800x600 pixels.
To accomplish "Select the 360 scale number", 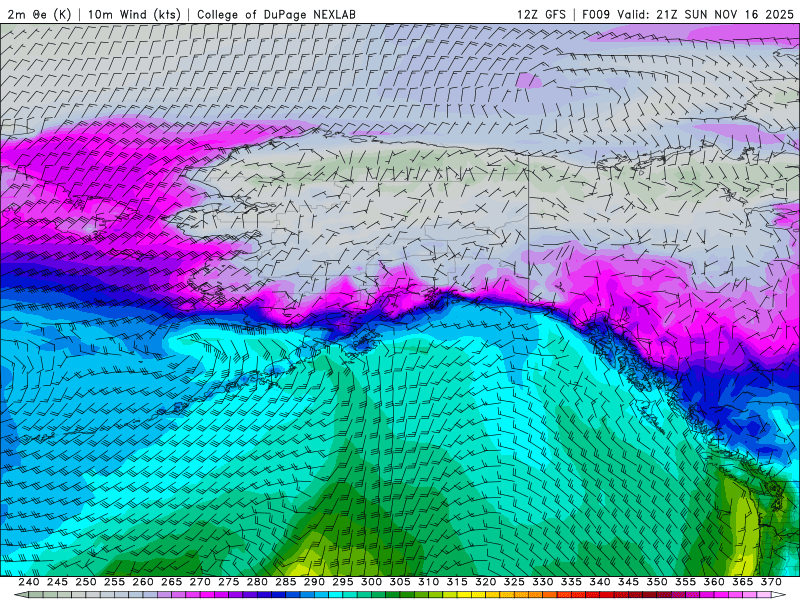I will point(714,582).
